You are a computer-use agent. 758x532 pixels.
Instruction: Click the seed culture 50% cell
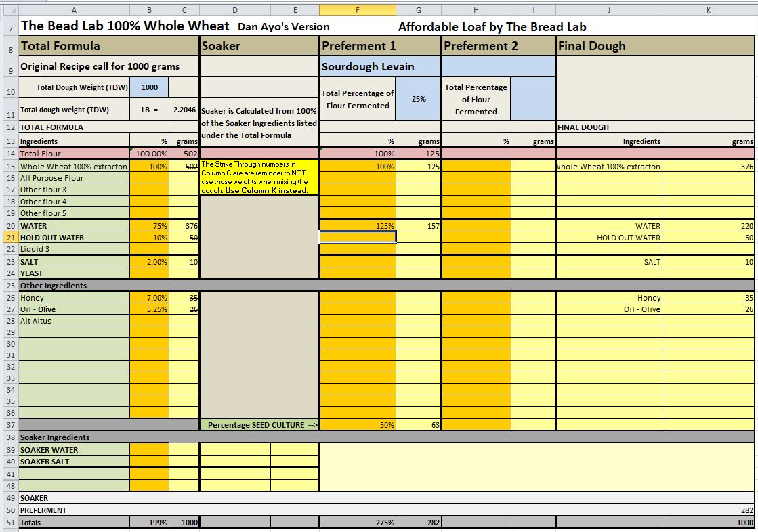point(357,425)
